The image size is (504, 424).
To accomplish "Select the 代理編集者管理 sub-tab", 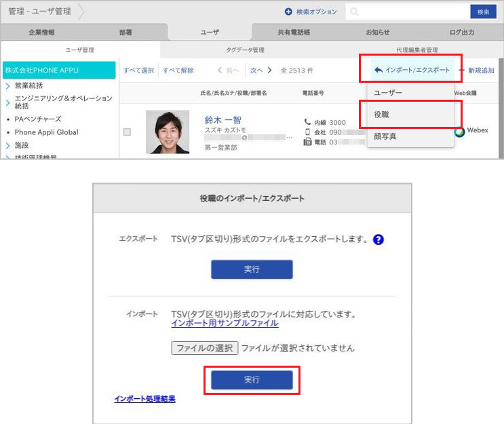I will pyautogui.click(x=417, y=50).
